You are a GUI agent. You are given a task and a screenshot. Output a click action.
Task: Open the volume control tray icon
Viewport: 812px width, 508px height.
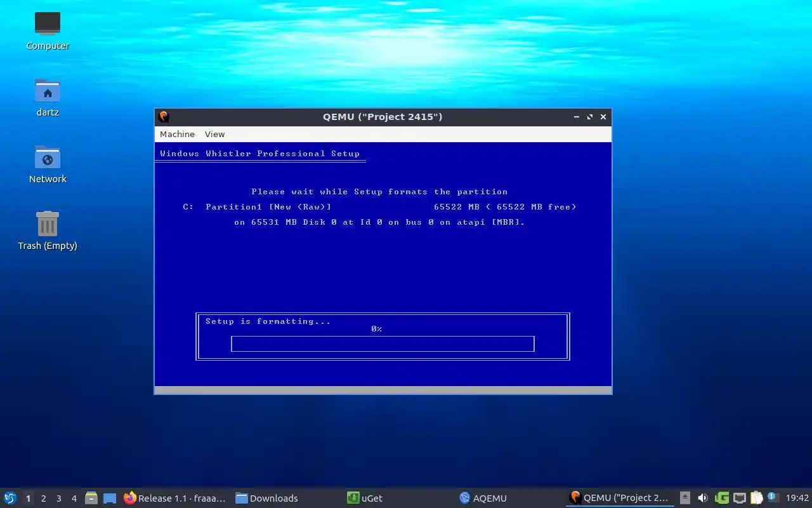(703, 498)
